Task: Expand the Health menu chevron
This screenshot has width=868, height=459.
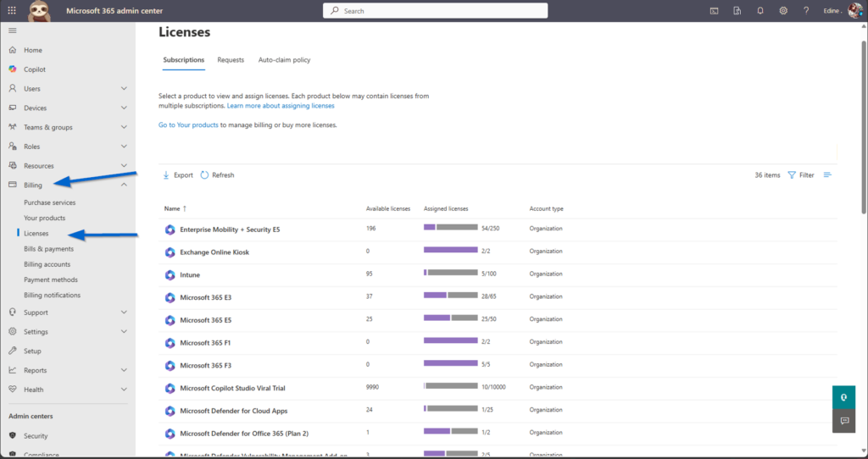Action: [x=124, y=390]
